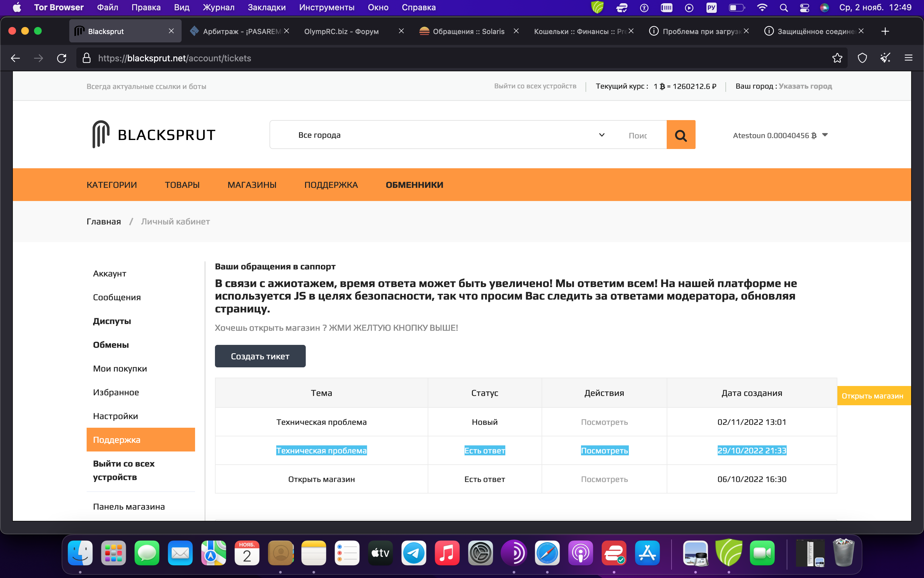Viewport: 924px width, 578px height.
Task: Open System Preferences in the Dock
Action: tap(481, 553)
